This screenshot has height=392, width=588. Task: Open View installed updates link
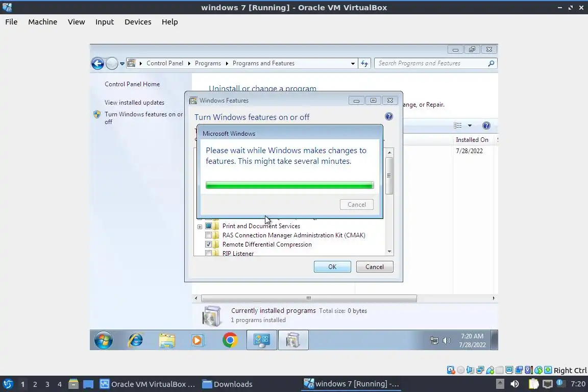tap(134, 103)
